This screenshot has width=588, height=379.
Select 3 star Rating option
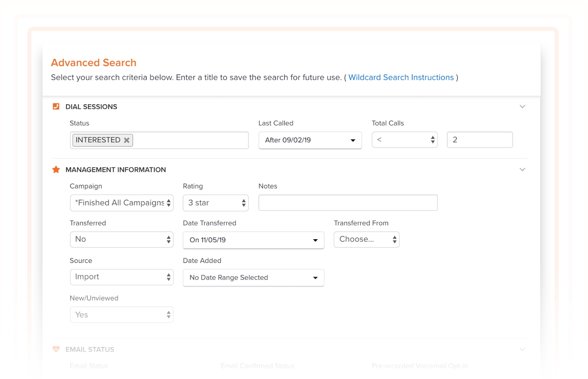[x=215, y=203]
